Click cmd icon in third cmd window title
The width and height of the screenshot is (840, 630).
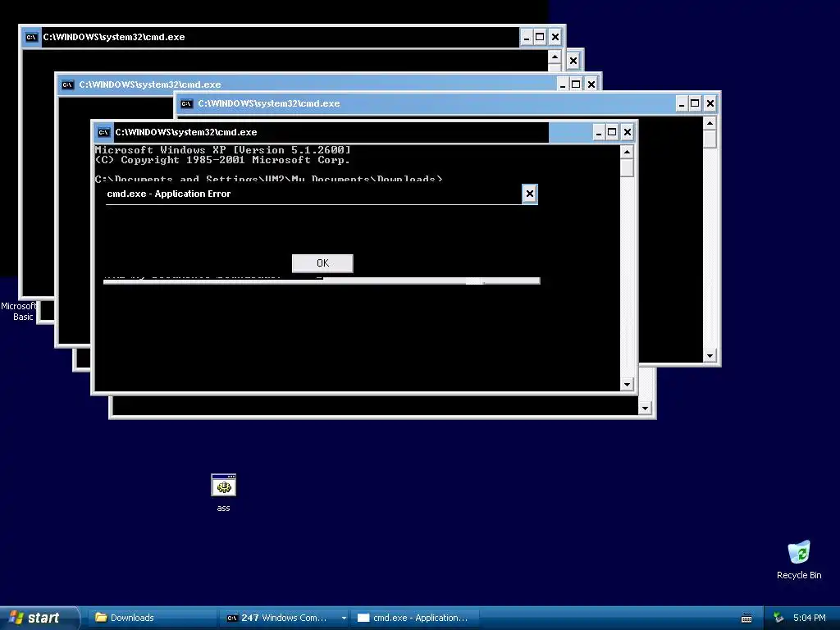pyautogui.click(x=186, y=103)
